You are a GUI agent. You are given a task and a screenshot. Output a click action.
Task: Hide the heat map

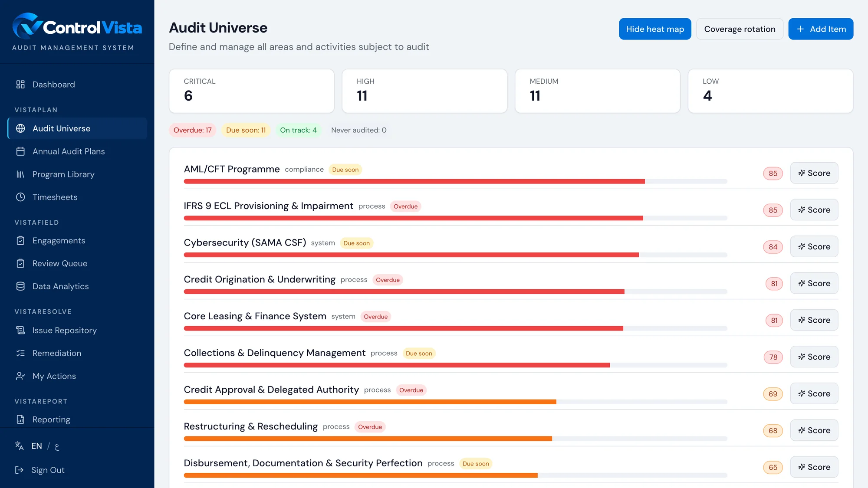(655, 29)
